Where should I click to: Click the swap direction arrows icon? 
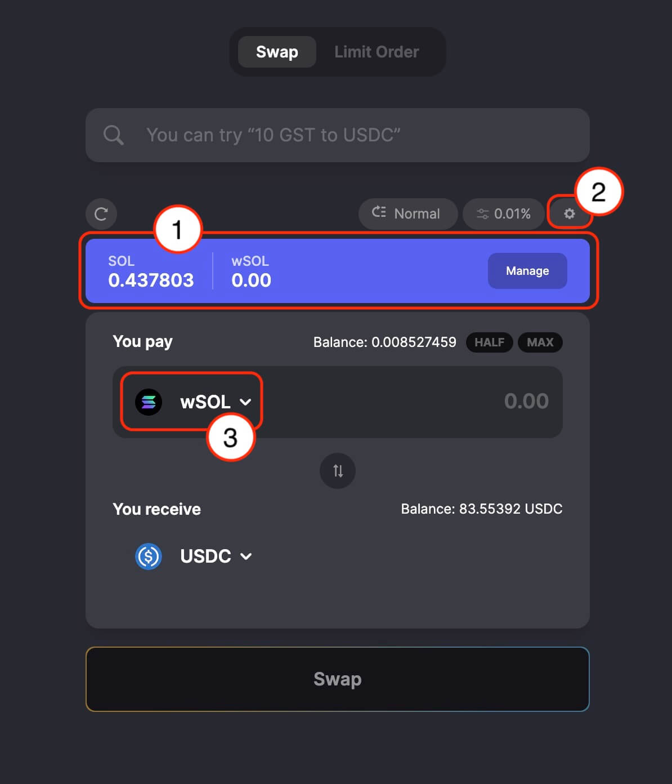point(338,470)
